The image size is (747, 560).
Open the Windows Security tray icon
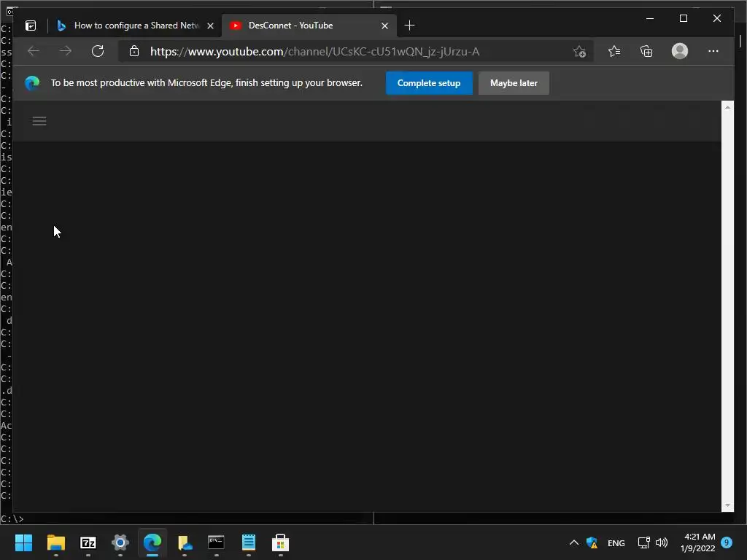point(592,542)
